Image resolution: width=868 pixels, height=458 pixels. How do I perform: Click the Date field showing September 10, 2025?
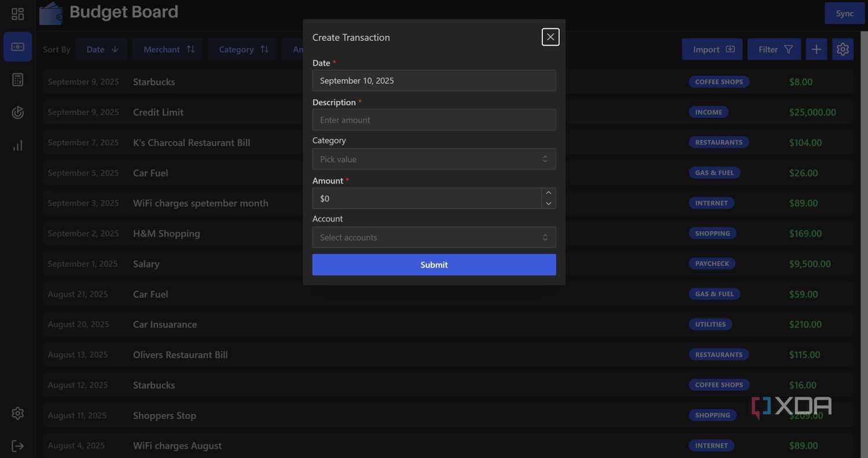point(434,81)
